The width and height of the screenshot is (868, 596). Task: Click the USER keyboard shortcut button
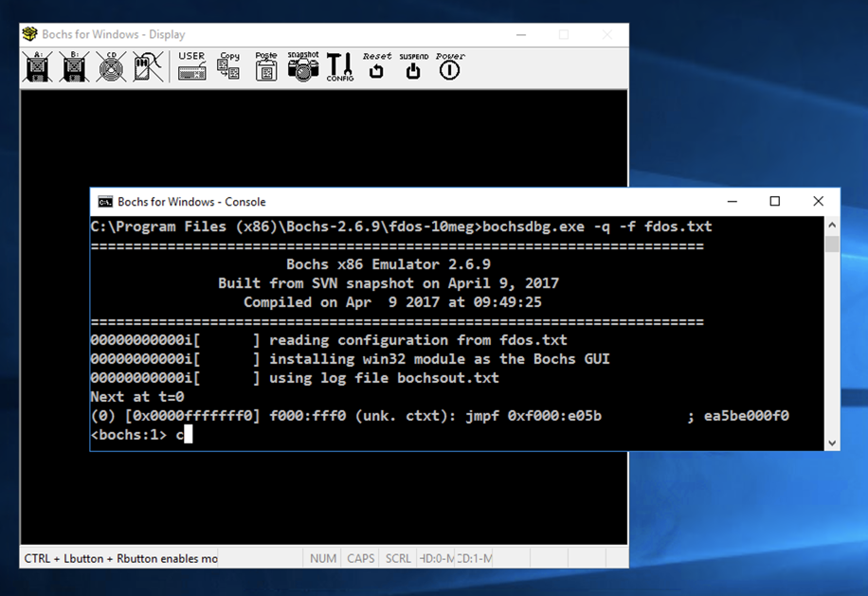(x=192, y=66)
